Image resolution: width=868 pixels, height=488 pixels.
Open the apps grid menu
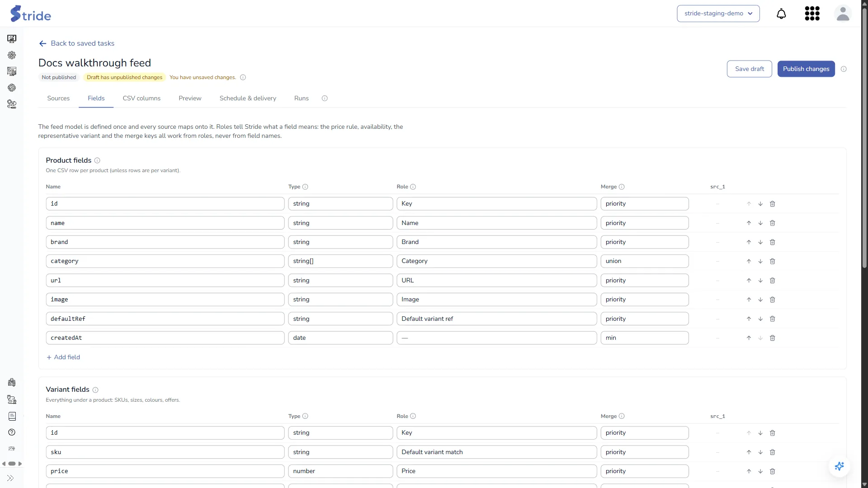pyautogui.click(x=812, y=14)
